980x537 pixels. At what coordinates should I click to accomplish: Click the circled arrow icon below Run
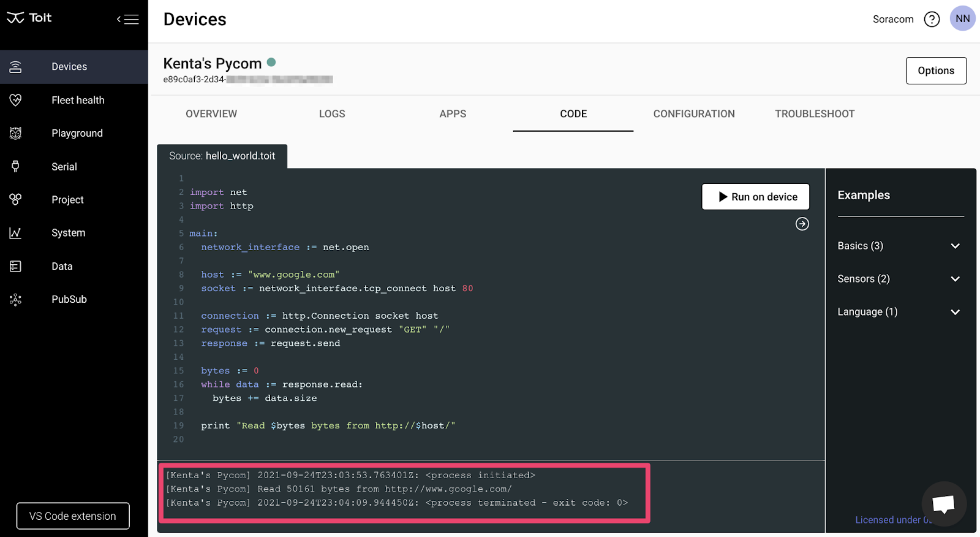point(802,224)
